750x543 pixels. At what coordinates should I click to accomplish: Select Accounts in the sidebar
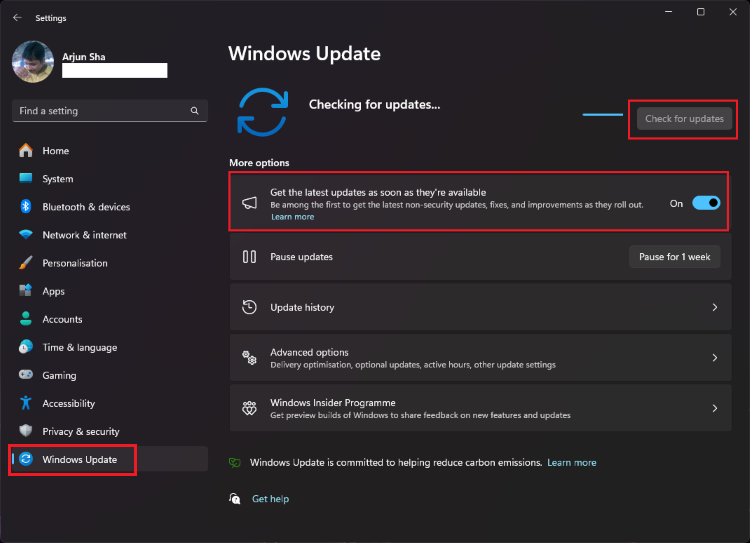click(x=110, y=319)
